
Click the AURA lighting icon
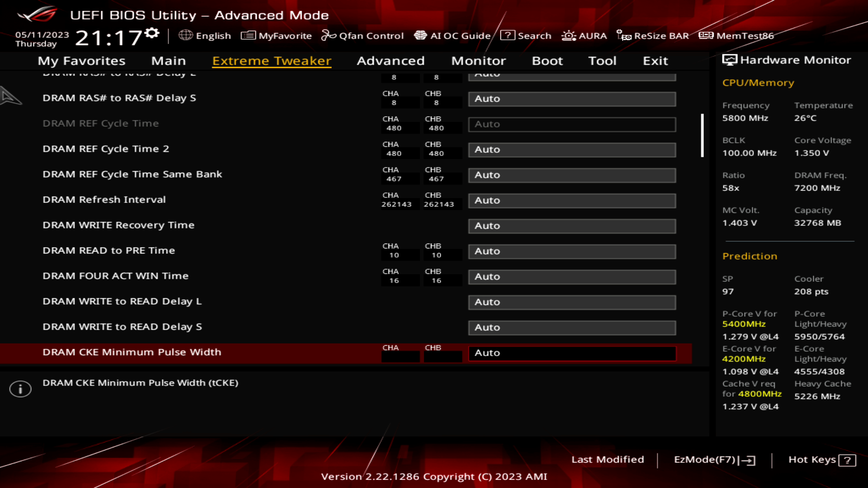point(569,35)
